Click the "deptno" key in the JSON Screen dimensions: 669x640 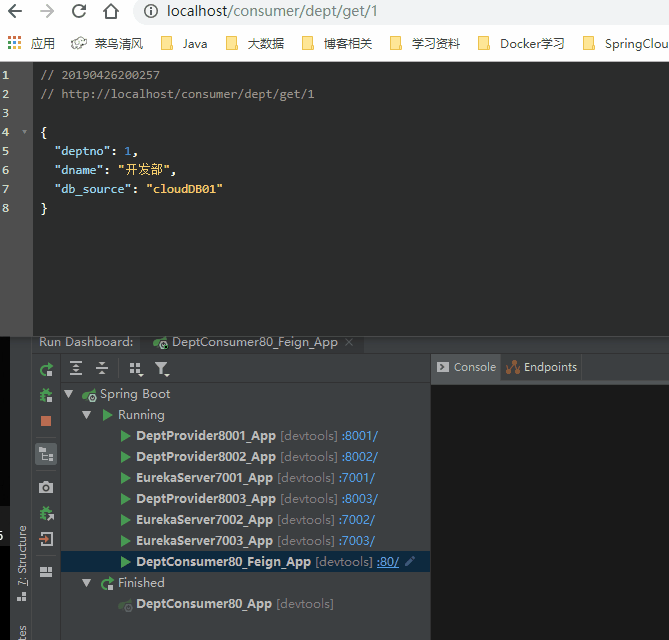[x=82, y=151]
